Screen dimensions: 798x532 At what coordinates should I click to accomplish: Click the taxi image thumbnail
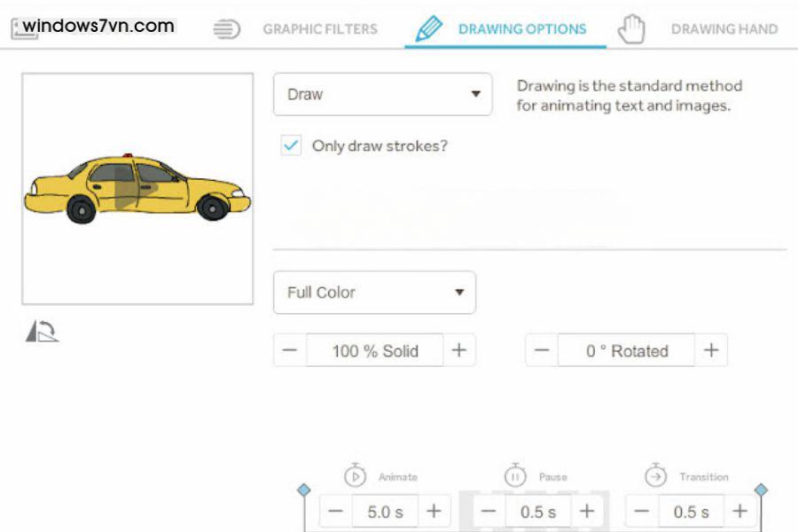pos(137,191)
